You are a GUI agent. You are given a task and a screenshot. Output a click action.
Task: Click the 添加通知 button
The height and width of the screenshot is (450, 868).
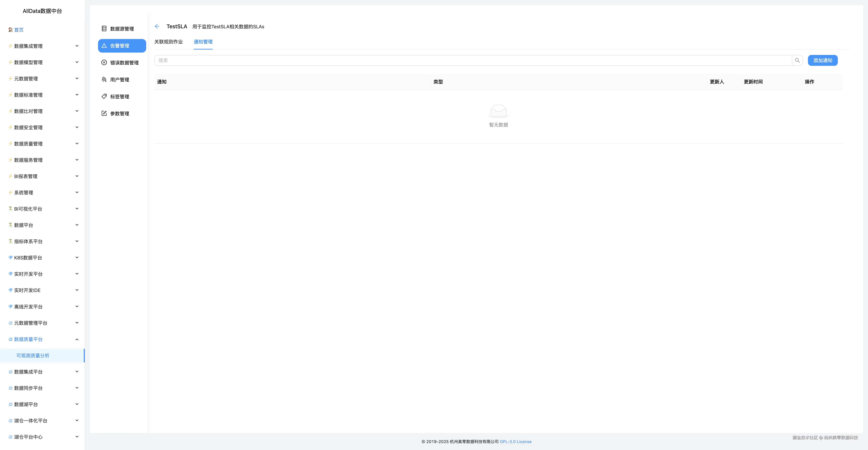823,60
